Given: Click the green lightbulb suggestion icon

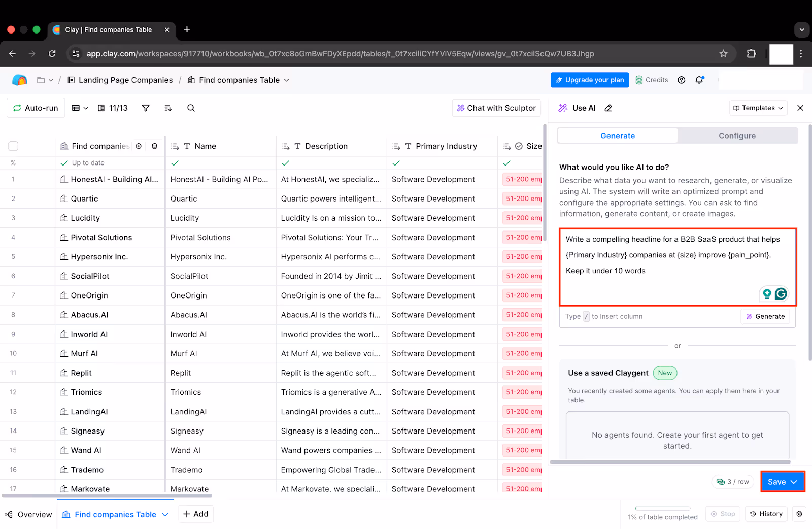Looking at the screenshot, I should pyautogui.click(x=767, y=293).
